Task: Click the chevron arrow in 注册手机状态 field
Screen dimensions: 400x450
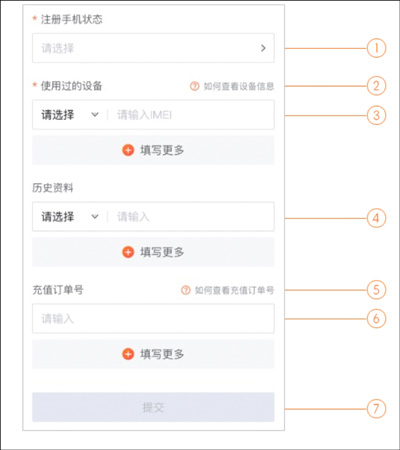Action: click(x=263, y=48)
